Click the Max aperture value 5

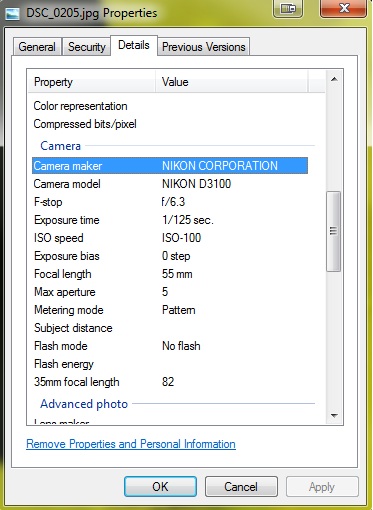point(165,292)
